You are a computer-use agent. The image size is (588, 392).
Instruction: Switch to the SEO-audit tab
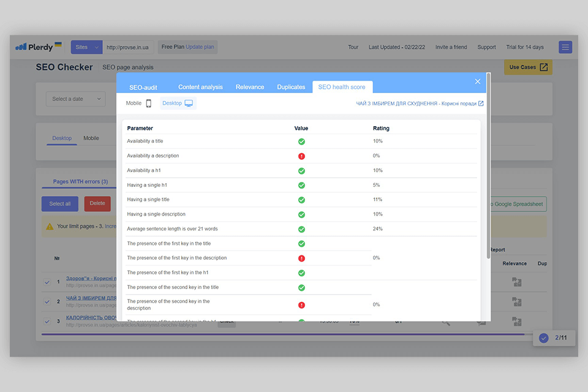[x=143, y=88]
